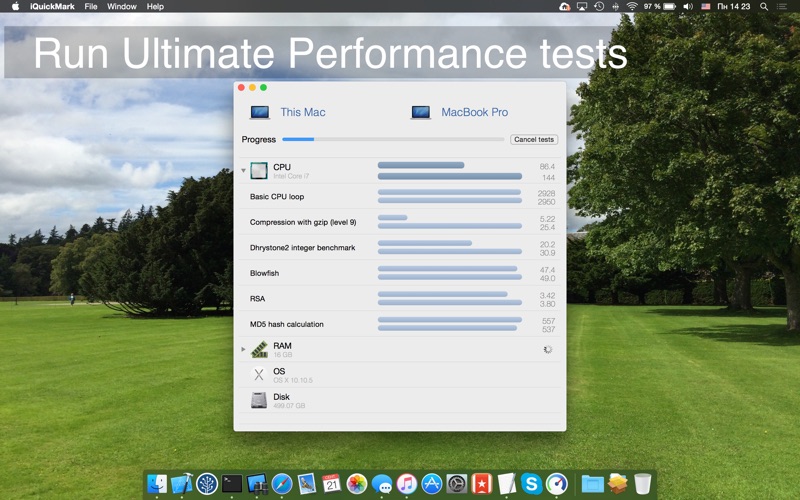Click the test Progress bar
The width and height of the screenshot is (800, 500).
(393, 139)
